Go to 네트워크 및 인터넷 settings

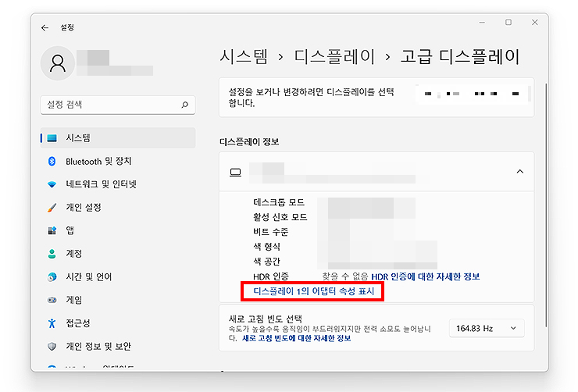(101, 184)
